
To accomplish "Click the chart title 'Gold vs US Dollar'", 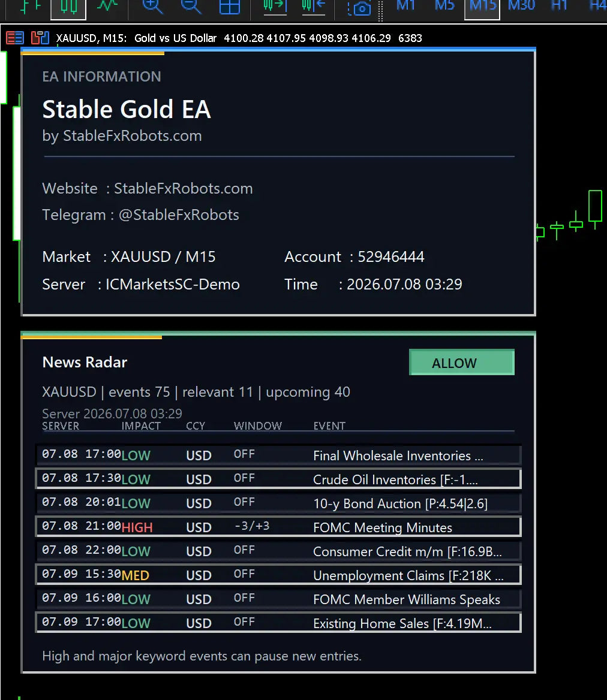I will pyautogui.click(x=175, y=38).
